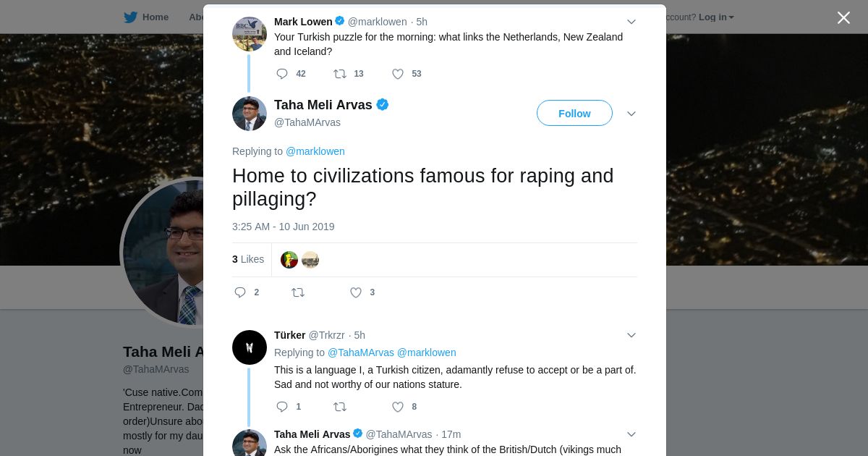Open dropdown chevron on Mark Lowen's tweet
Viewport: 868px width, 456px height.
631,22
